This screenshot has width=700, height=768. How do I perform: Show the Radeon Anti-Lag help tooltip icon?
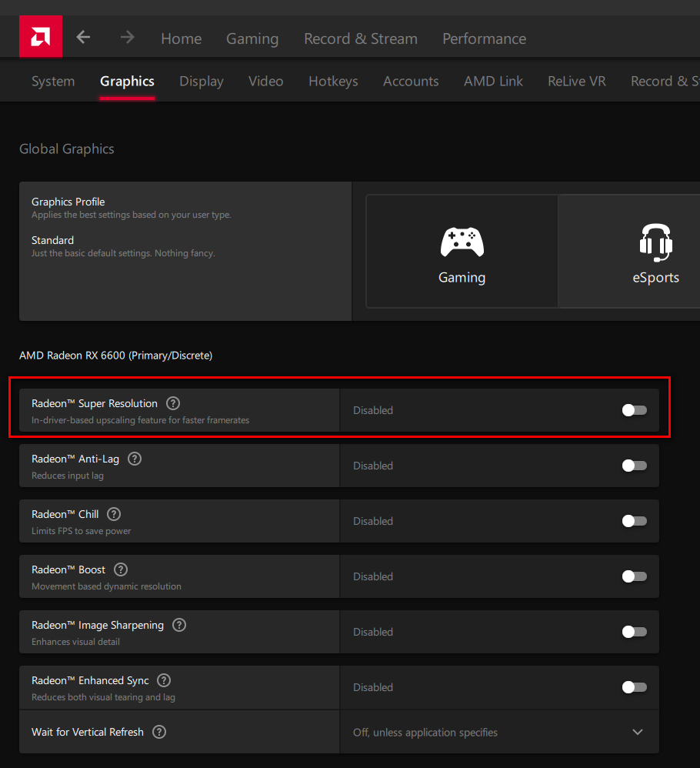point(135,459)
